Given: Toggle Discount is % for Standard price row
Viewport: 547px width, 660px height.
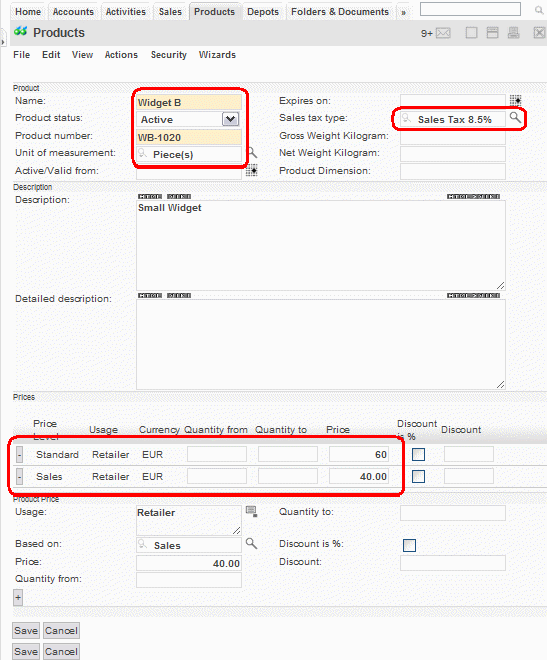Looking at the screenshot, I should click(418, 455).
